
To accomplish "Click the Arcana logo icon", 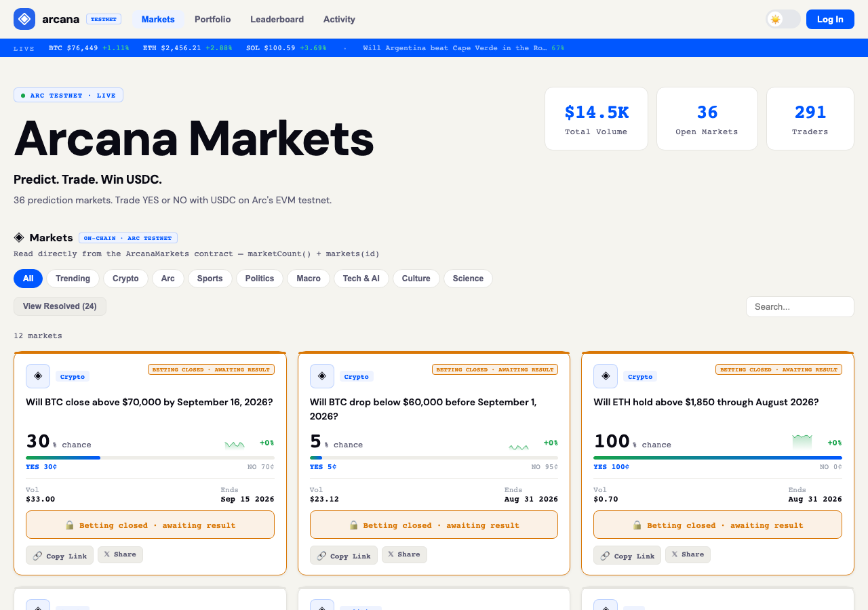I will point(24,19).
